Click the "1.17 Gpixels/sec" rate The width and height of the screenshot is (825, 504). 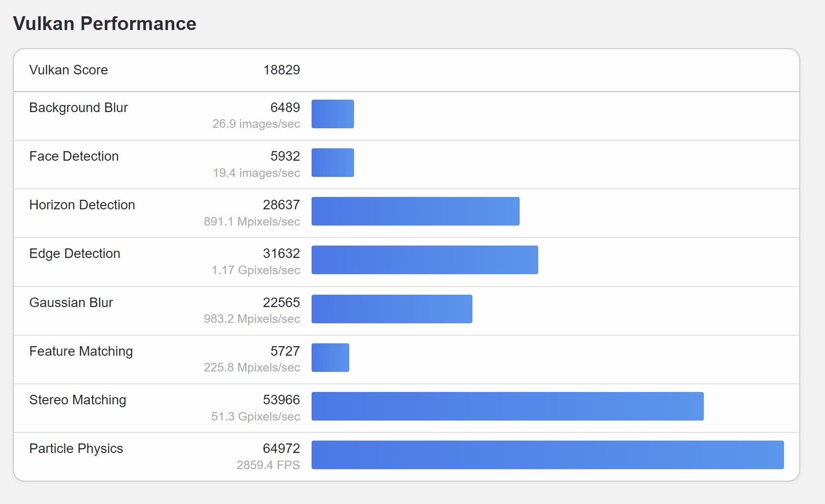[256, 270]
